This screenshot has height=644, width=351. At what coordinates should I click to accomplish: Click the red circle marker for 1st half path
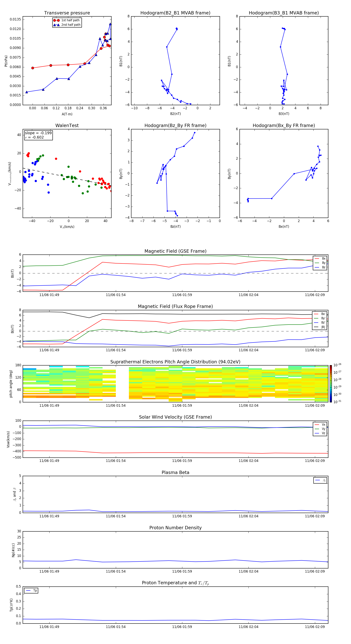(57, 20)
